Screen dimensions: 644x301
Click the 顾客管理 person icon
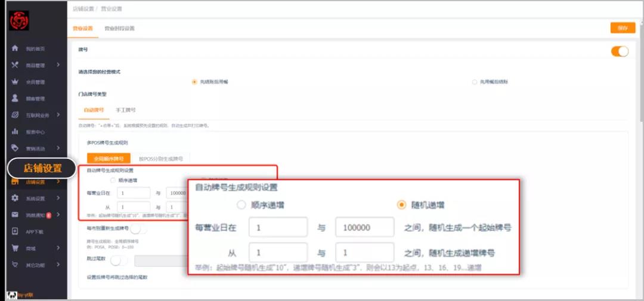tap(16, 99)
